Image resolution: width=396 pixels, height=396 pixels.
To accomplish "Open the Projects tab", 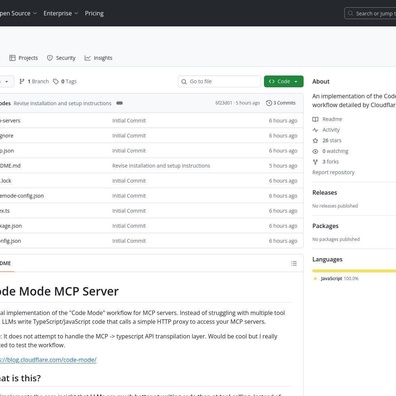I will 23,58.
